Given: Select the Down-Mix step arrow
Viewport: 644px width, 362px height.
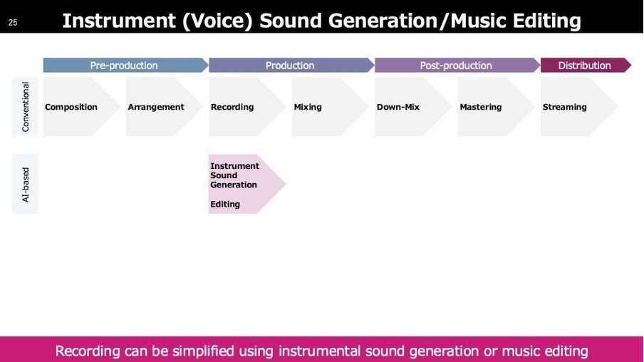Looking at the screenshot, I should tap(413, 107).
